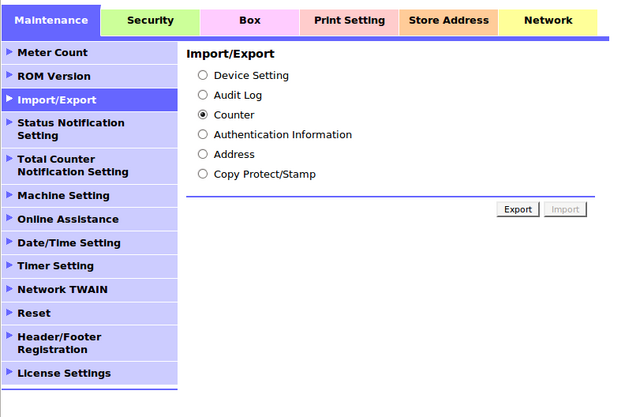
Task: Pick the Address radio option
Action: (203, 154)
